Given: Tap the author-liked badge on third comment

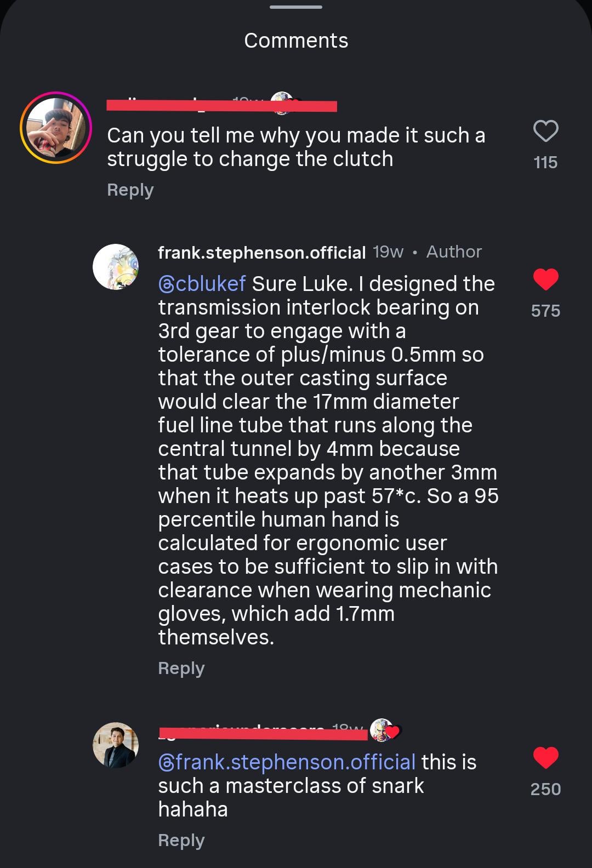Looking at the screenshot, I should [x=384, y=730].
